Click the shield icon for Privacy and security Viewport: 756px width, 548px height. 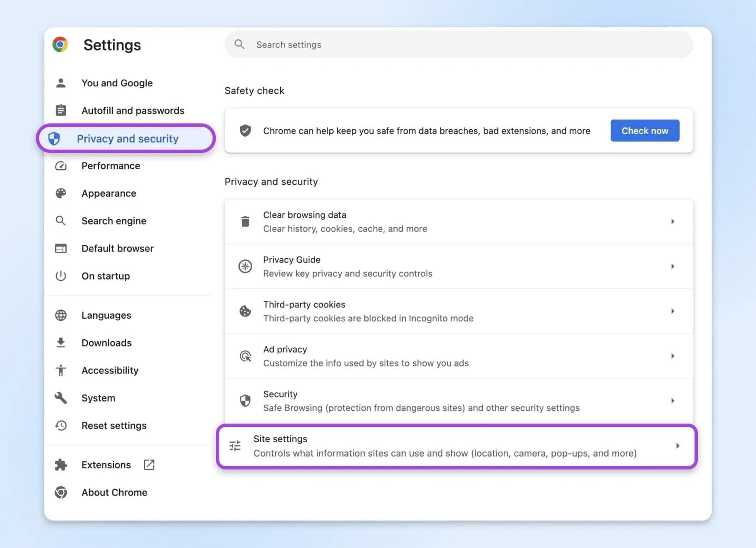pos(54,139)
